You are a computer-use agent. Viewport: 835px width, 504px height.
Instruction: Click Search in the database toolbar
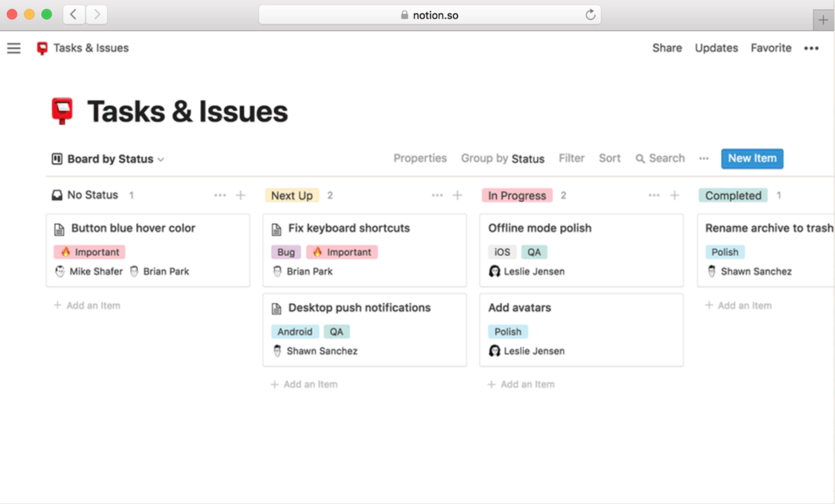660,159
